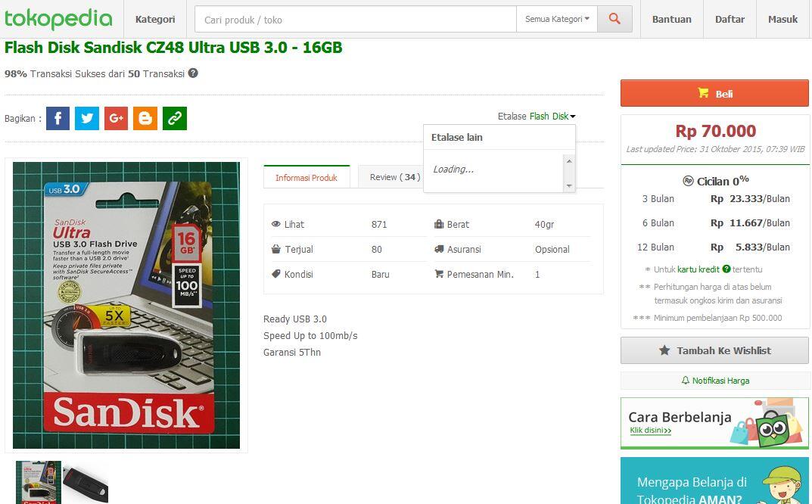This screenshot has width=812, height=504.
Task: Click the bell icon beside Notifikasi Harga
Action: (686, 380)
